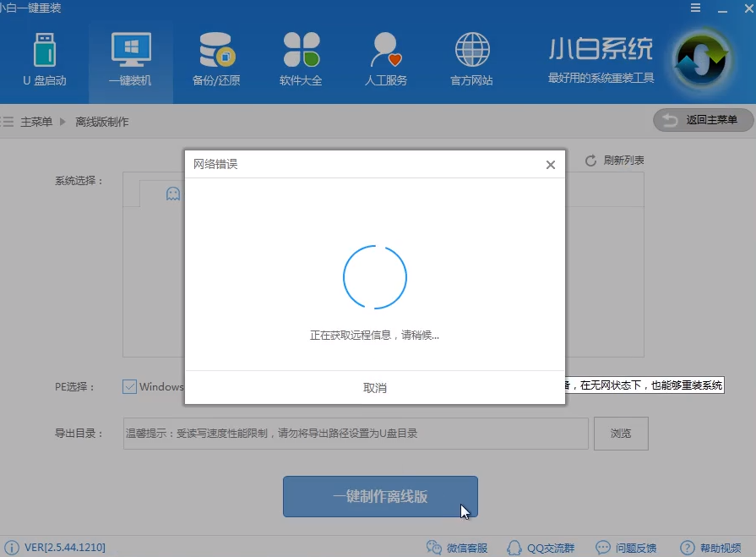Click the 微信客服 icon in status bar
The width and height of the screenshot is (756, 557).
coord(433,548)
